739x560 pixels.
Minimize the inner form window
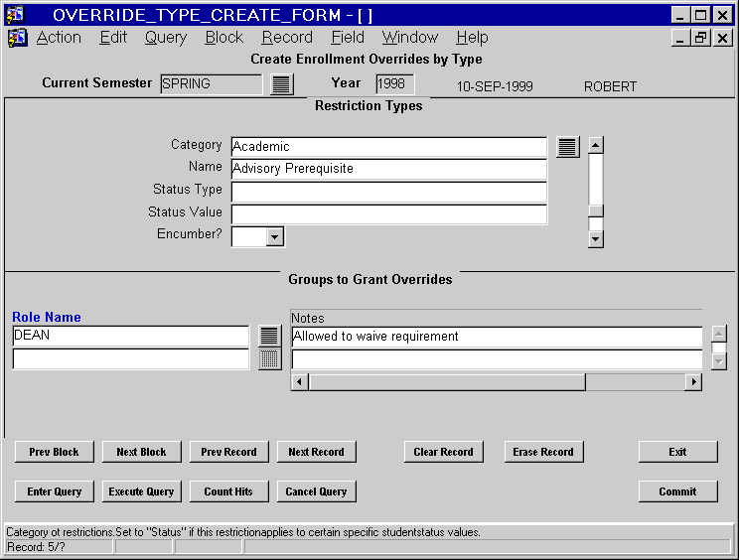point(679,37)
